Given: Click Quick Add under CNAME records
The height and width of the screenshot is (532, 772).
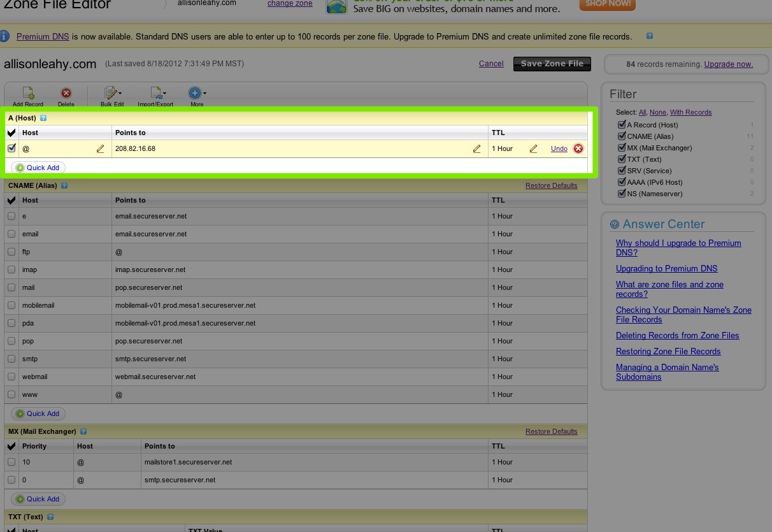Looking at the screenshot, I should [38, 413].
